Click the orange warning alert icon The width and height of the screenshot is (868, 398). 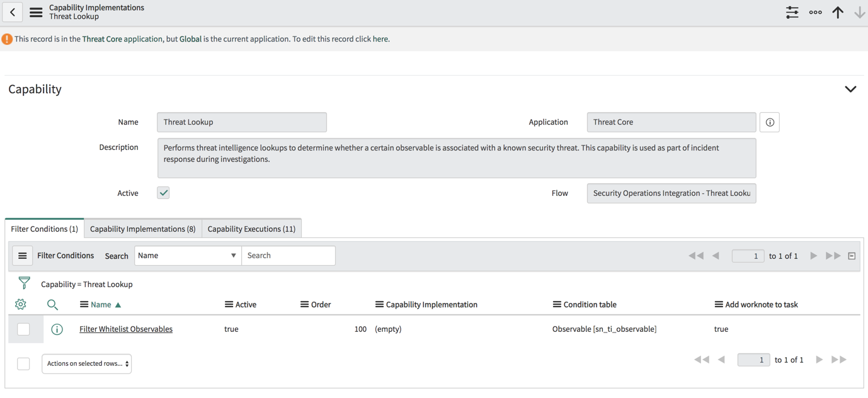coord(7,39)
